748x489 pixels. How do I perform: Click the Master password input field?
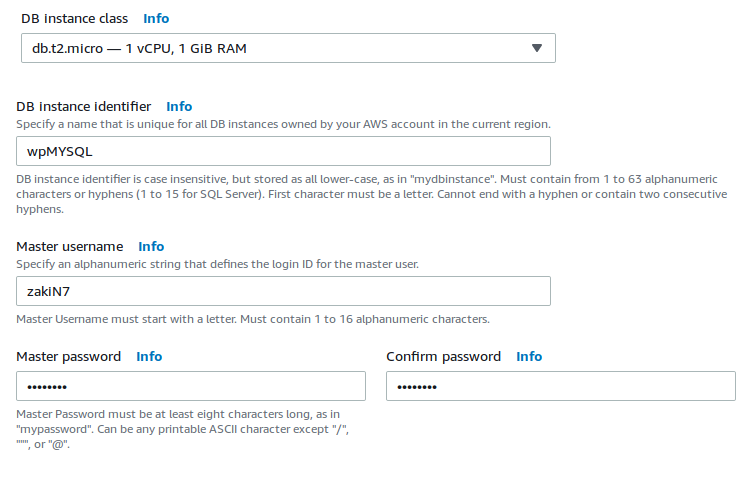pos(191,386)
